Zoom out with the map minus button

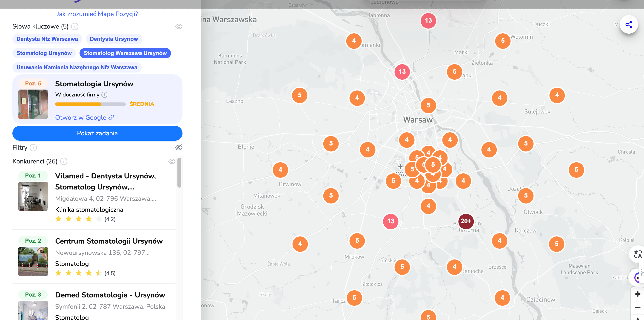pos(638,307)
